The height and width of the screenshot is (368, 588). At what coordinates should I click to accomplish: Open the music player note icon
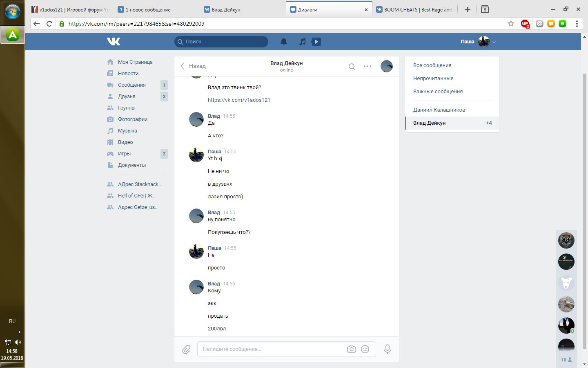(x=302, y=41)
